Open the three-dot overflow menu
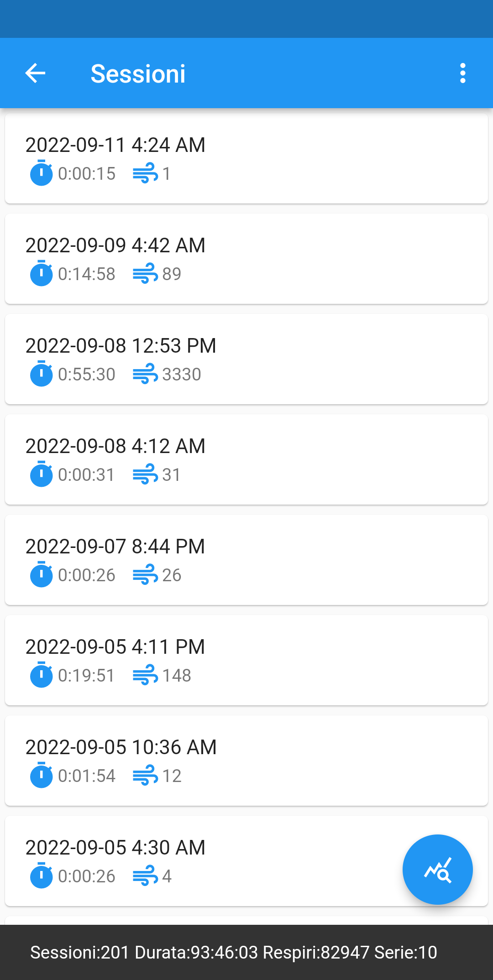The width and height of the screenshot is (493, 980). [x=462, y=73]
